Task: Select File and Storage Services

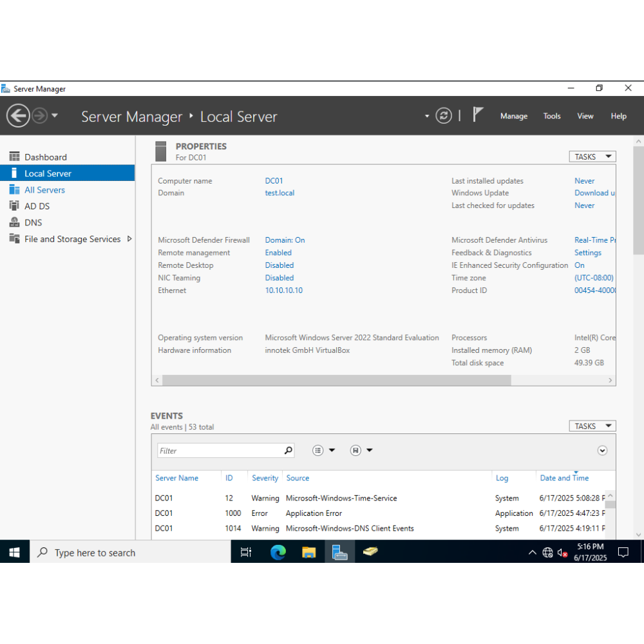Action: tap(72, 239)
